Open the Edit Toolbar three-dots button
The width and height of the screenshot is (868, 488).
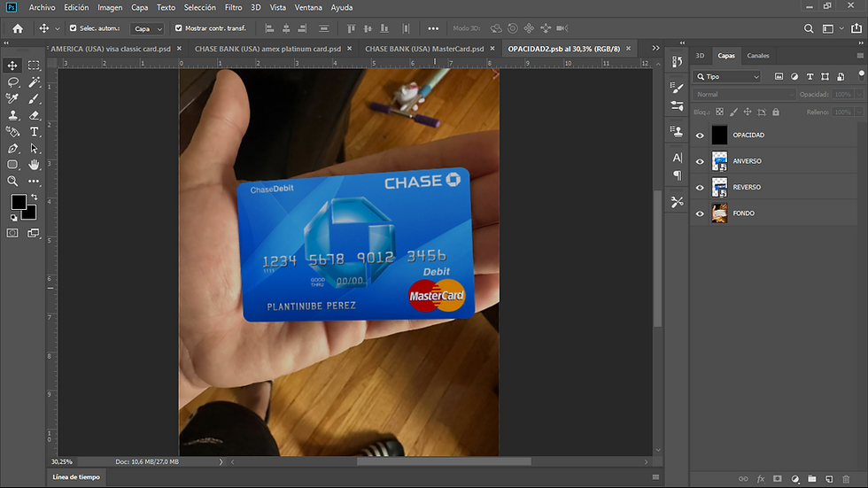(34, 182)
